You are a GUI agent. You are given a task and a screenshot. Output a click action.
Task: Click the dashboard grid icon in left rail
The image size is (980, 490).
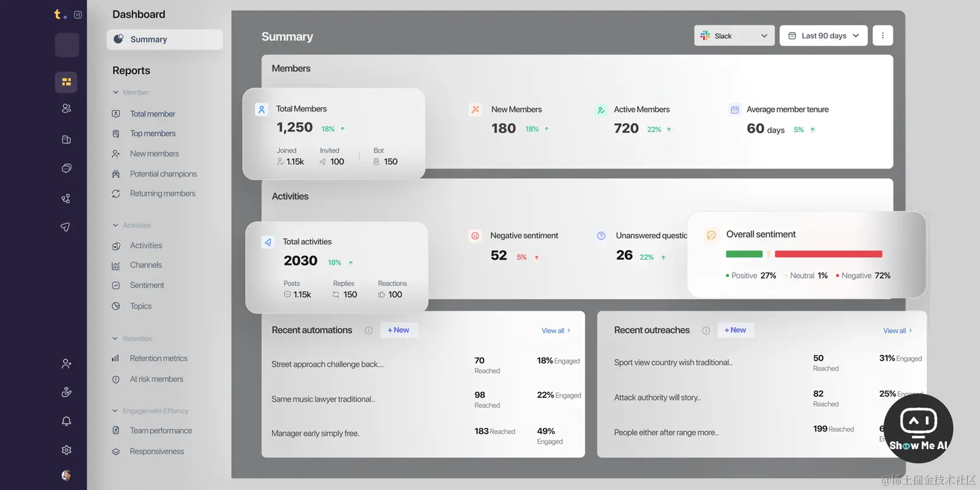point(66,82)
